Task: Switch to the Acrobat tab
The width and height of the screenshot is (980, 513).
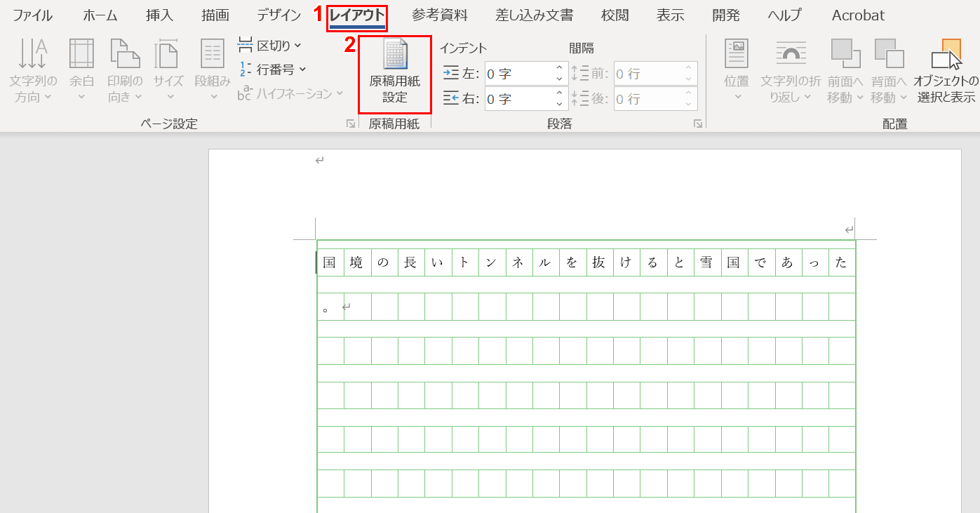Action: 858,15
